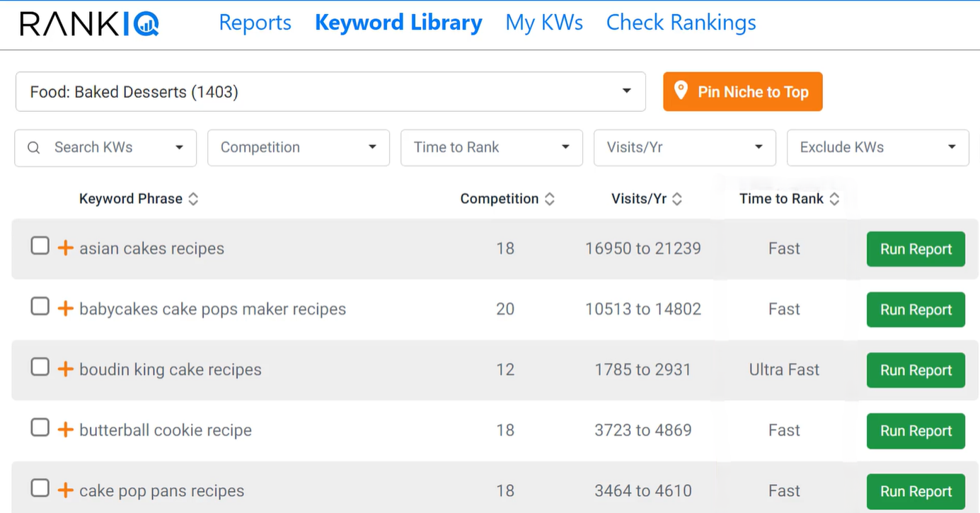Screen dimensions: 980x513
Task: Click the Keyword Phrase column header
Action: (131, 199)
